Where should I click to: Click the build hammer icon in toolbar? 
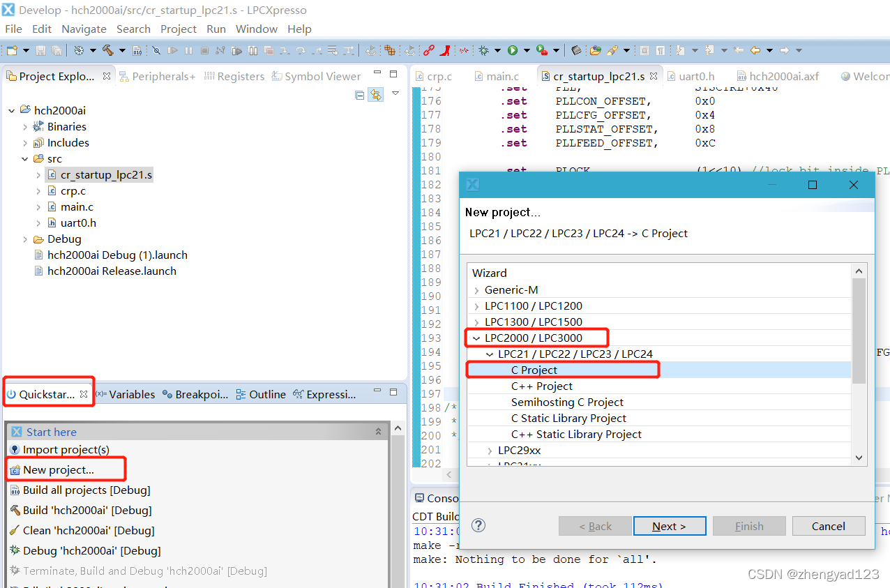tap(108, 50)
